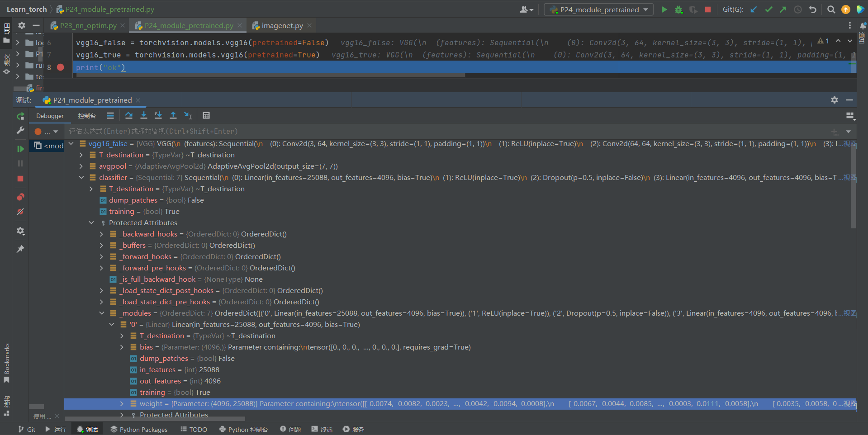Image resolution: width=868 pixels, height=435 pixels.
Task: Switch to the 控制台 console tab
Action: coord(87,116)
